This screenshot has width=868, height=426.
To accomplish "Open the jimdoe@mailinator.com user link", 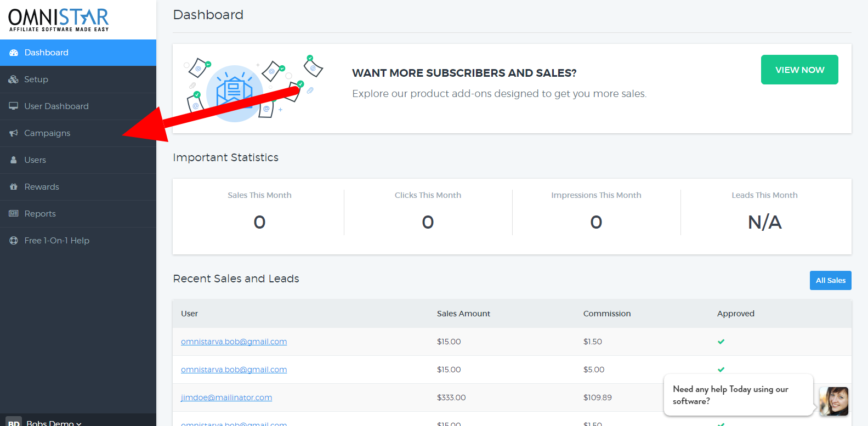I will point(226,397).
